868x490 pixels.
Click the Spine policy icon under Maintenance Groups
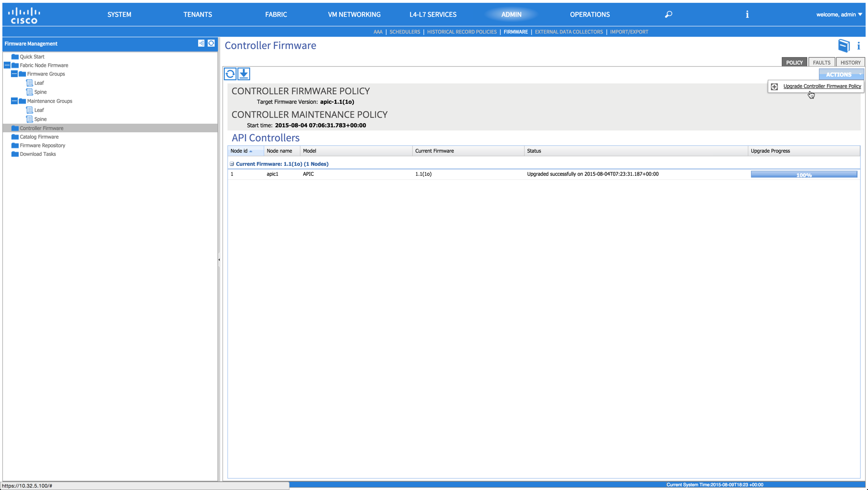[29, 119]
